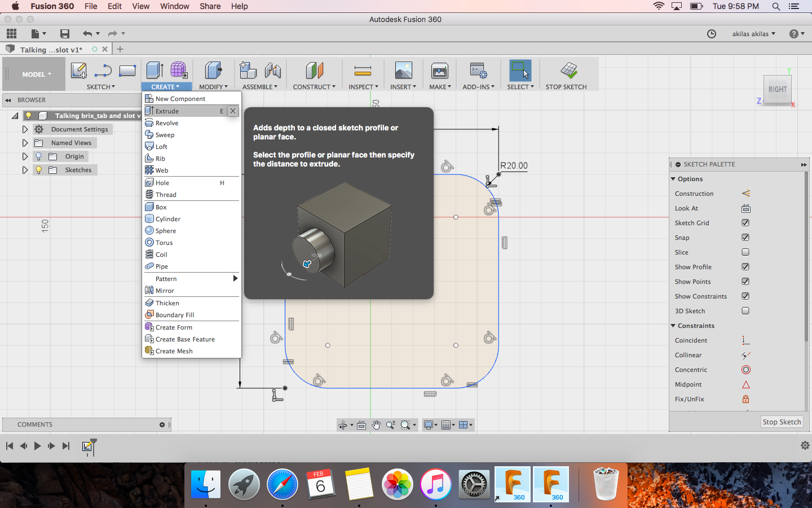
Task: Open the Inspect measure tool icon
Action: coord(363,71)
